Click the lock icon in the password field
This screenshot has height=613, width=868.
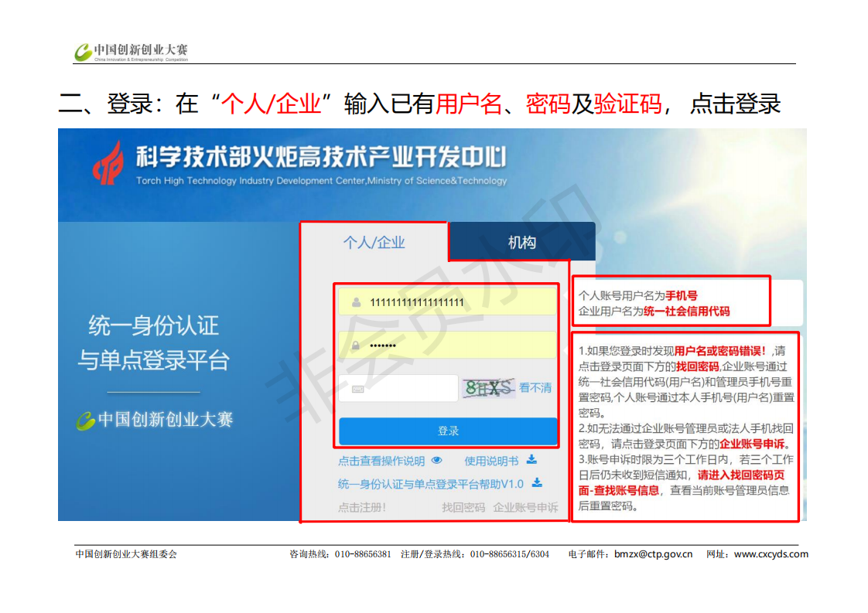coord(356,346)
